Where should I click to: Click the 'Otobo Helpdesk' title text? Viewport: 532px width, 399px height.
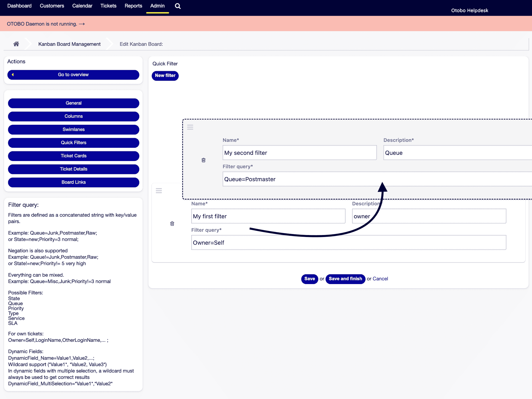click(470, 11)
